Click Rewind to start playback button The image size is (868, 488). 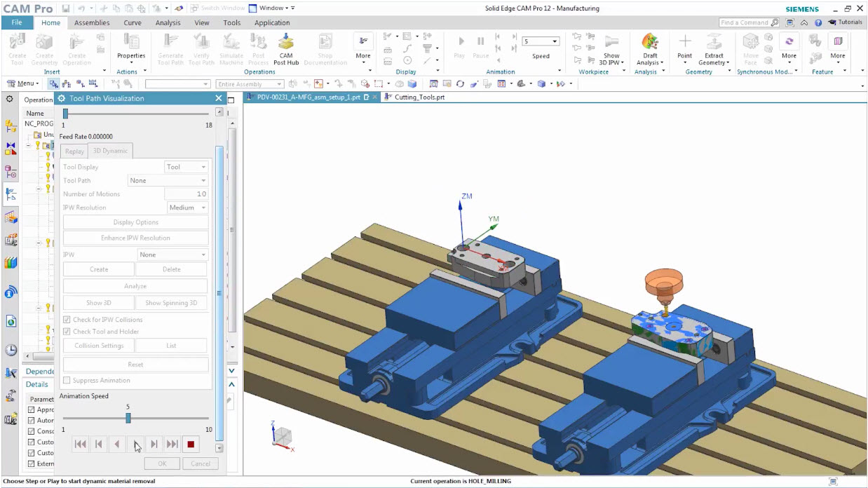[x=81, y=444]
